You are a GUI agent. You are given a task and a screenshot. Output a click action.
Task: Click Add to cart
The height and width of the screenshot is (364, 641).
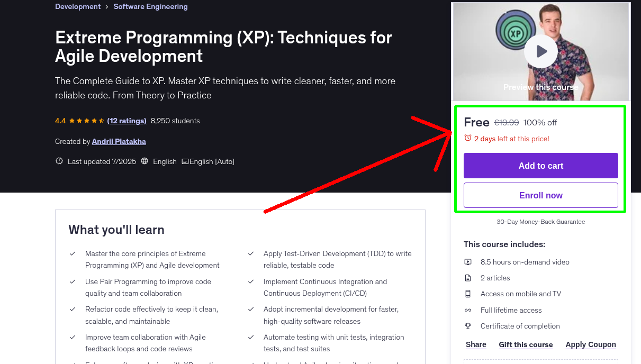click(x=540, y=166)
